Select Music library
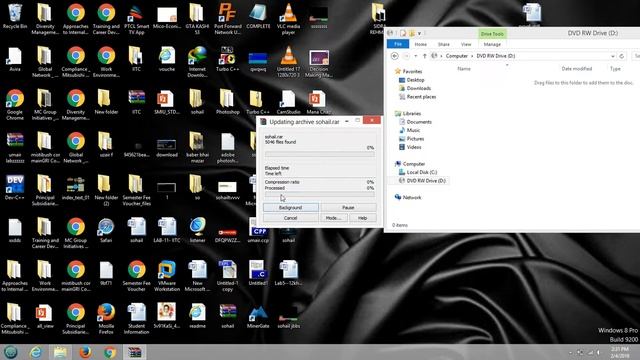Image resolution: width=640 pixels, height=360 pixels. point(413,130)
